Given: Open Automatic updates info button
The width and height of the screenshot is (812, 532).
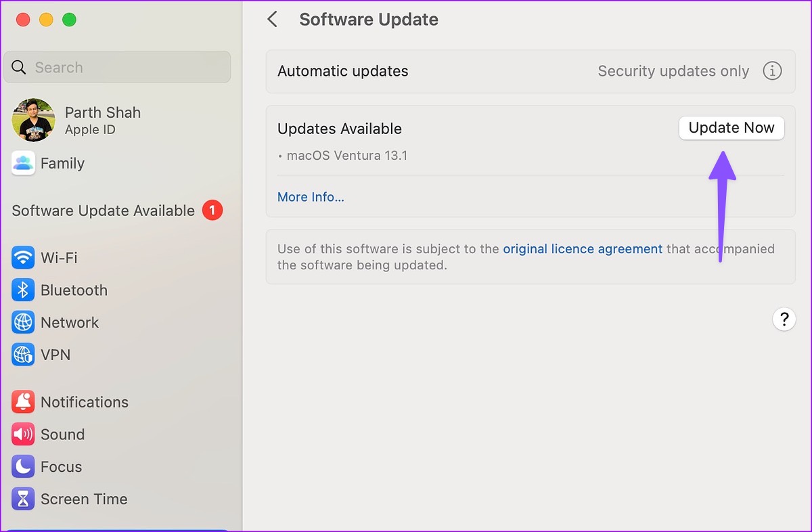Looking at the screenshot, I should [772, 71].
